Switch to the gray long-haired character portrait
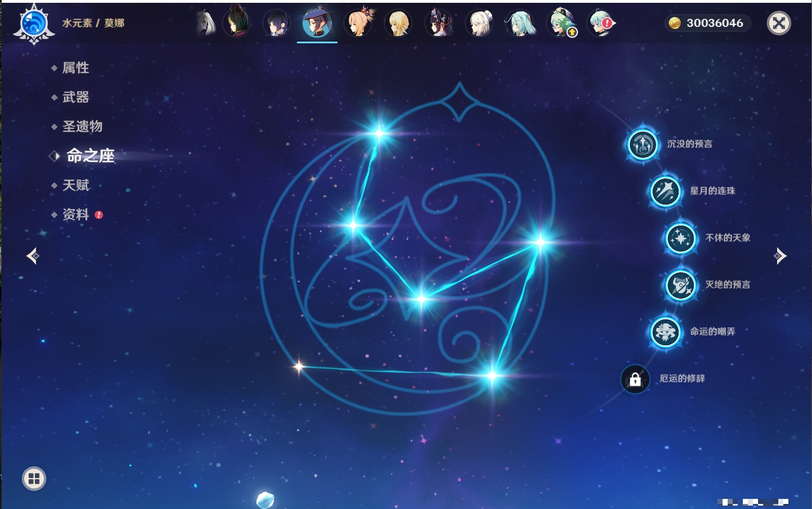 (x=206, y=24)
